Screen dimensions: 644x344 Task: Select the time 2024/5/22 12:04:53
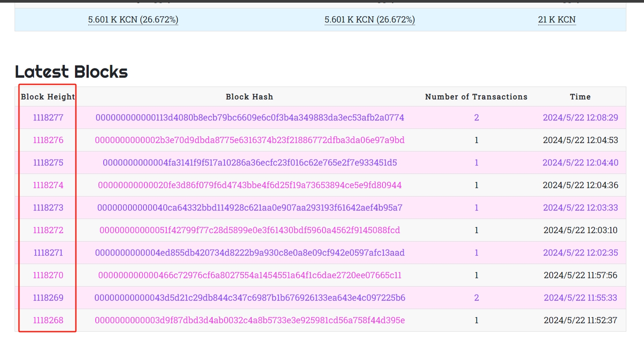[x=580, y=140]
